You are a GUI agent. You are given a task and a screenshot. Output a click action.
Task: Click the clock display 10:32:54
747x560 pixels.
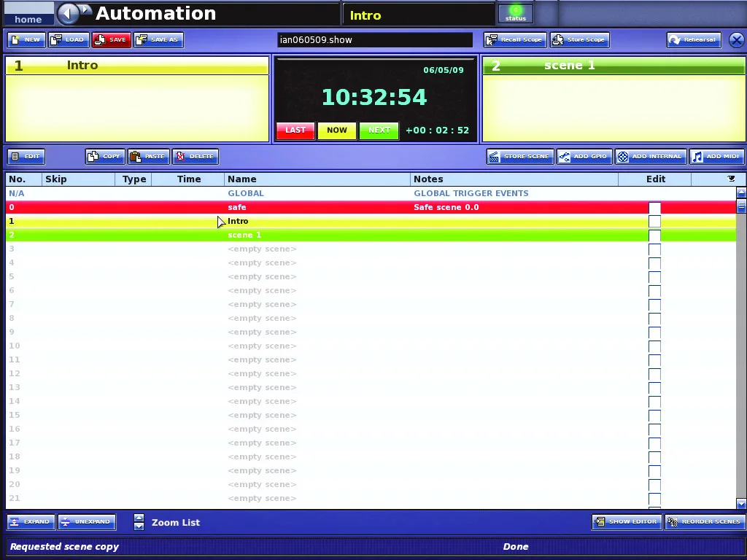(374, 97)
